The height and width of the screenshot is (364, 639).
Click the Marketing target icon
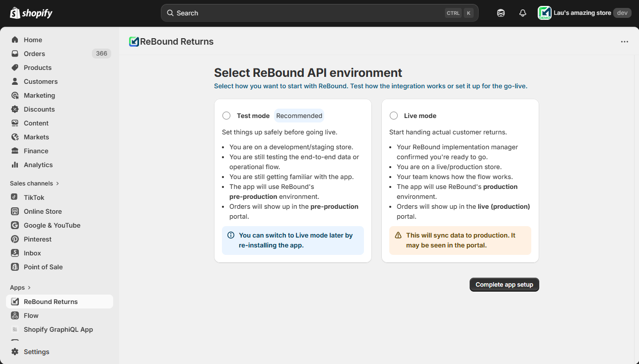pos(15,95)
